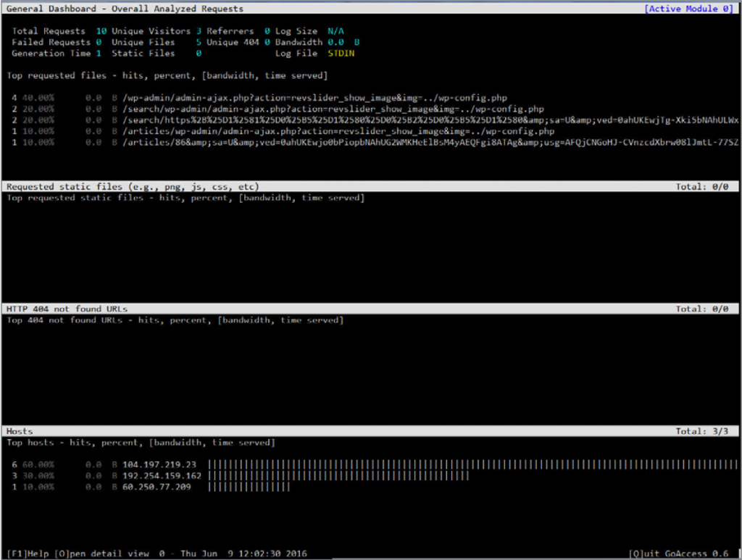Screen dimensions: 742x560
Task: Select the Top hosts subtitle line
Action: [x=141, y=443]
